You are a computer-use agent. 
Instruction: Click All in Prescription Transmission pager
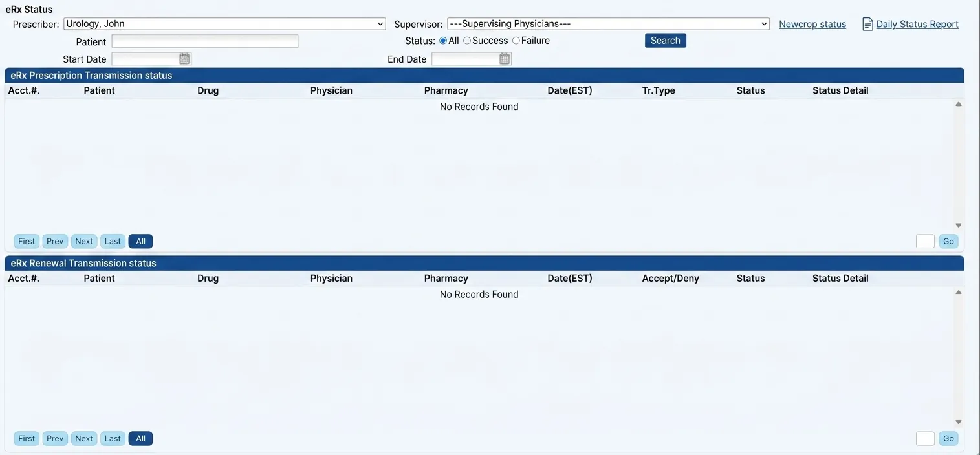coord(141,241)
